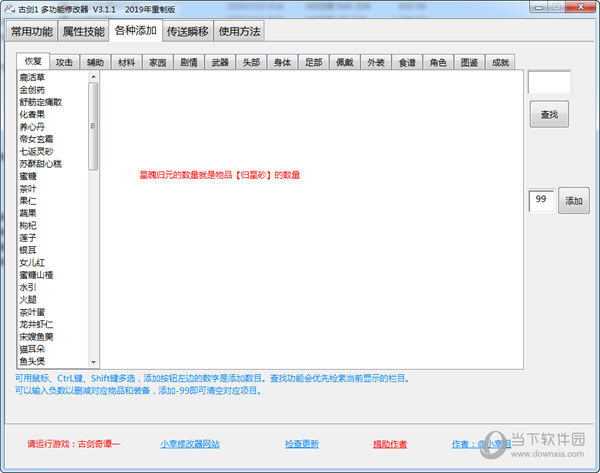Click the app icon in title bar
The image size is (600, 473).
tap(10, 9)
